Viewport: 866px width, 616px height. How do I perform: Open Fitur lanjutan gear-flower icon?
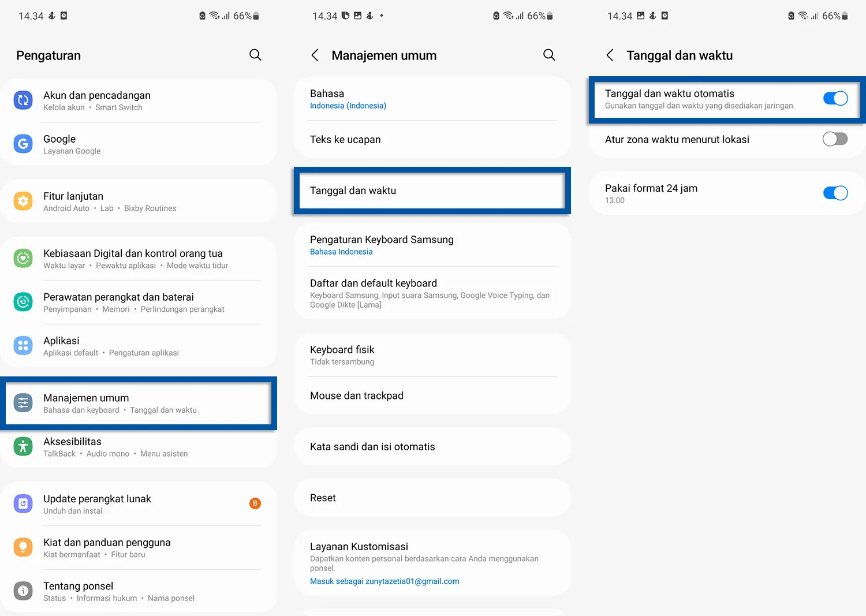[23, 201]
